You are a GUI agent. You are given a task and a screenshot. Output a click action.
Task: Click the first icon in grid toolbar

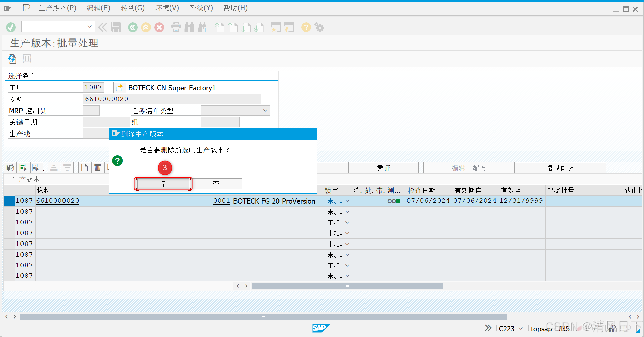pos(10,167)
